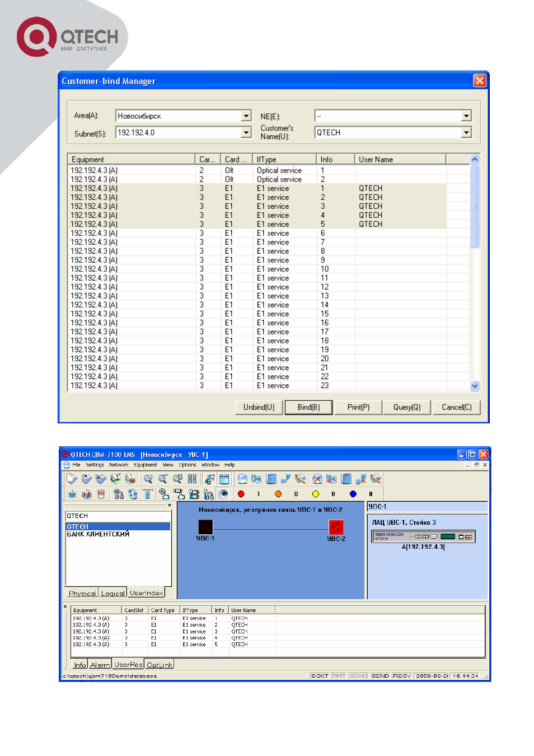The image size is (534, 756).
Task: Click the orange alarm indicator circle
Action: tap(278, 494)
